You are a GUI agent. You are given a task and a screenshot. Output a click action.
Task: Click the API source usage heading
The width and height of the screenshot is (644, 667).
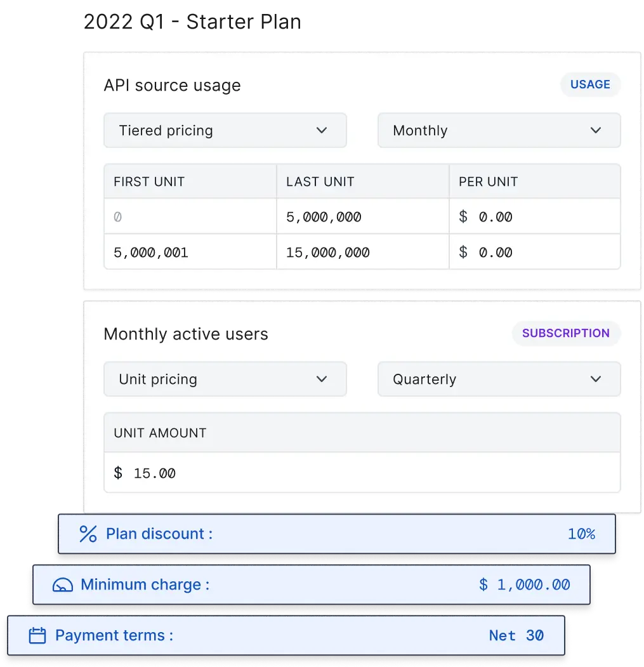click(x=172, y=86)
